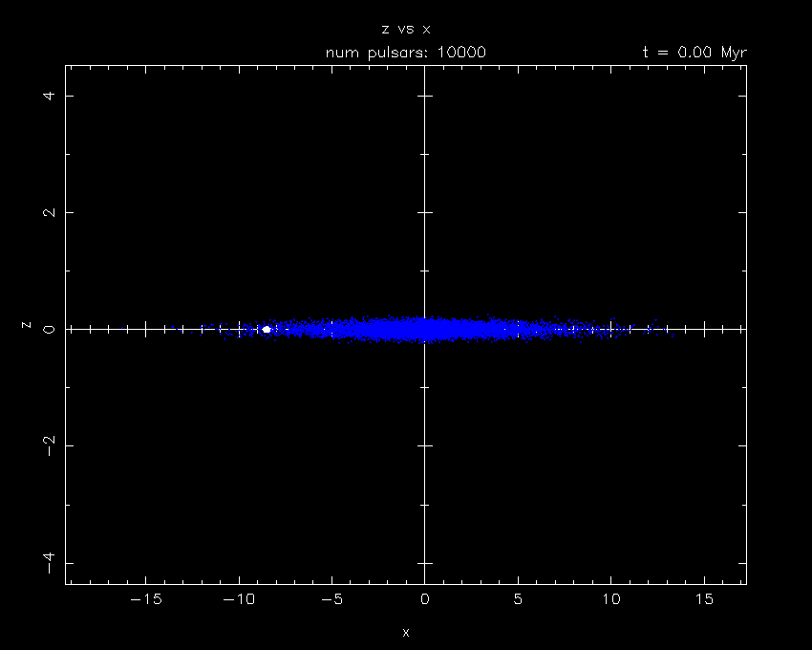812x650 pixels.
Task: Click the x-axis tick label '0'
Action: click(425, 599)
